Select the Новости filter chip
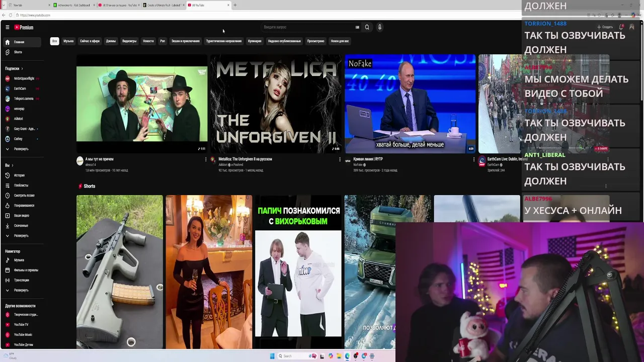644x362 pixels. pyautogui.click(x=148, y=41)
